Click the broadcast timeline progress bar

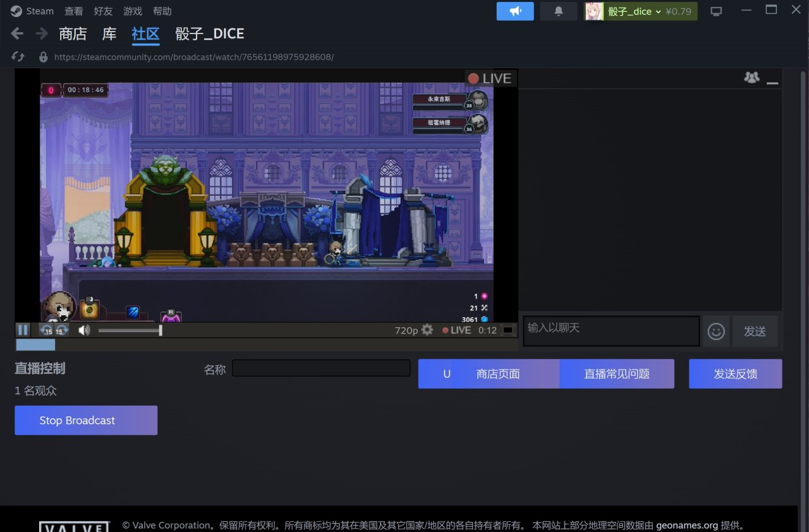tap(266, 345)
